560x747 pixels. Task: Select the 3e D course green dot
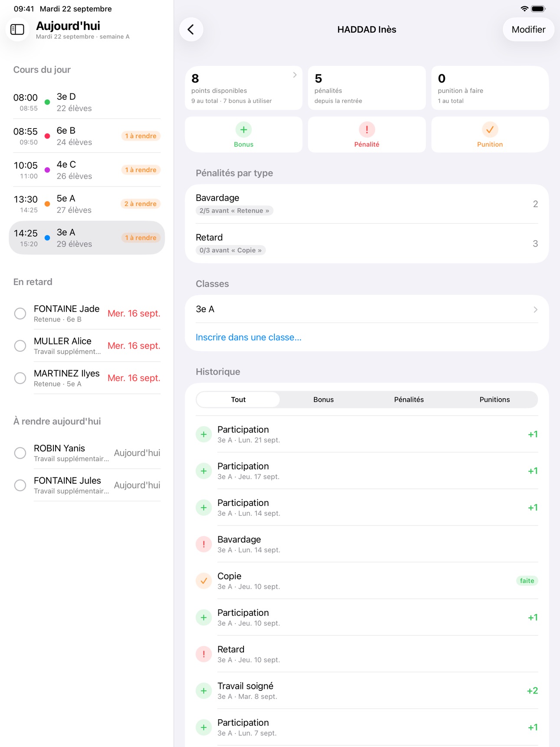(x=47, y=102)
